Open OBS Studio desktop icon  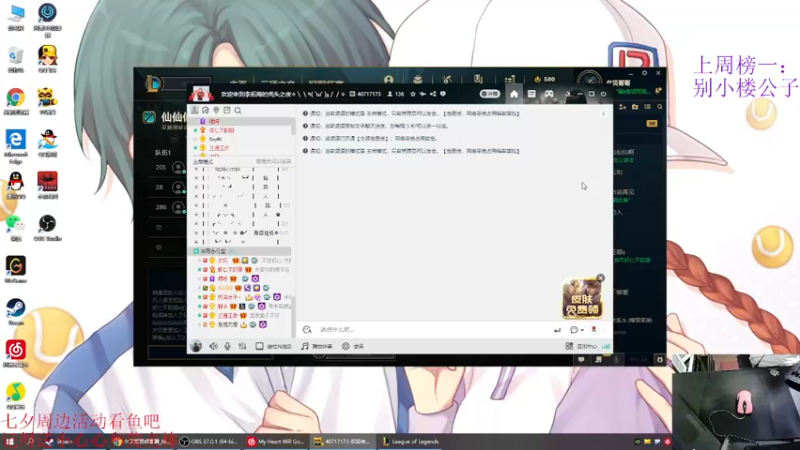click(x=47, y=228)
